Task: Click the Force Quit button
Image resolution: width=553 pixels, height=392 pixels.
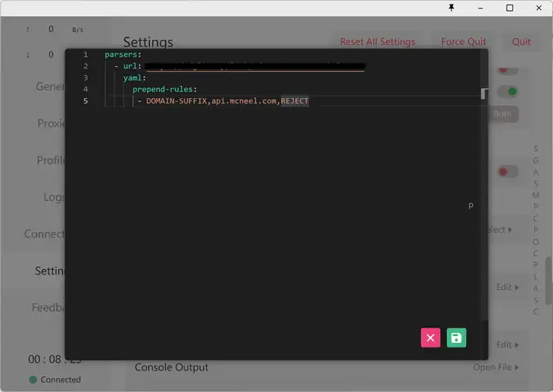Action: point(463,41)
